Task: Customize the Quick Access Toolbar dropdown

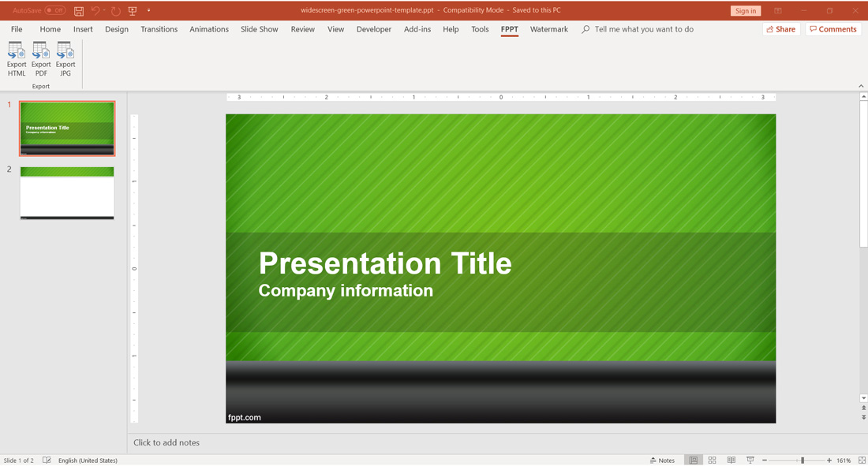Action: [x=149, y=10]
